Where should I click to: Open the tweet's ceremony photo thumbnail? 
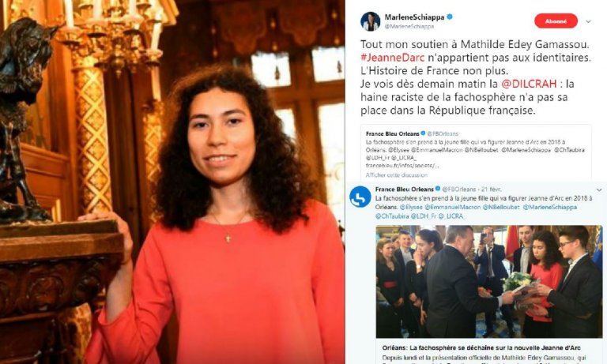(489, 282)
